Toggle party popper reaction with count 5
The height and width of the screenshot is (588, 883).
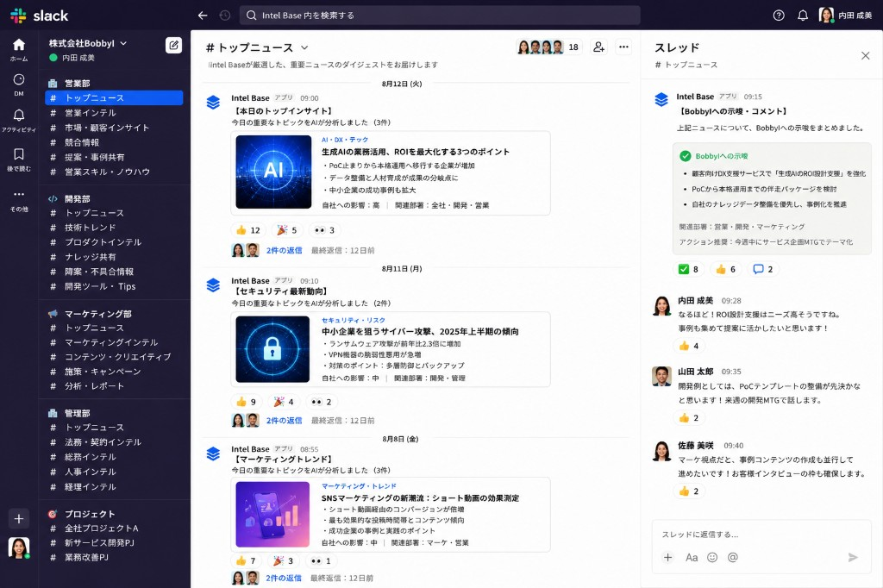pos(286,230)
